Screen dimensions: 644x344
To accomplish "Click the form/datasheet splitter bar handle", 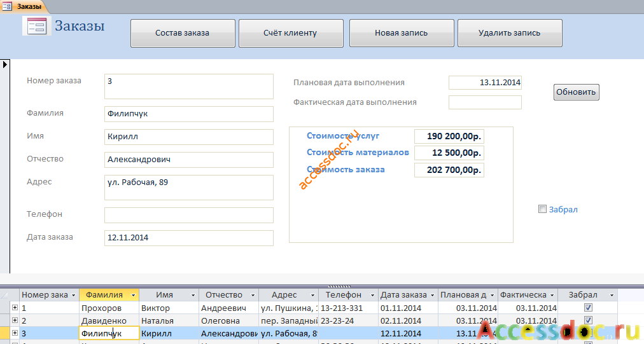I will [340, 286].
